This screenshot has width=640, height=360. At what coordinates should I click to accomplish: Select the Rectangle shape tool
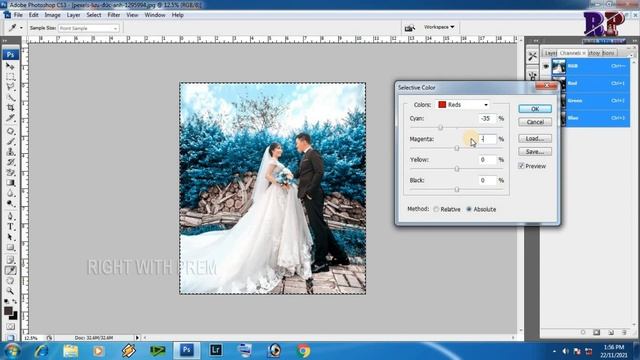[10, 247]
